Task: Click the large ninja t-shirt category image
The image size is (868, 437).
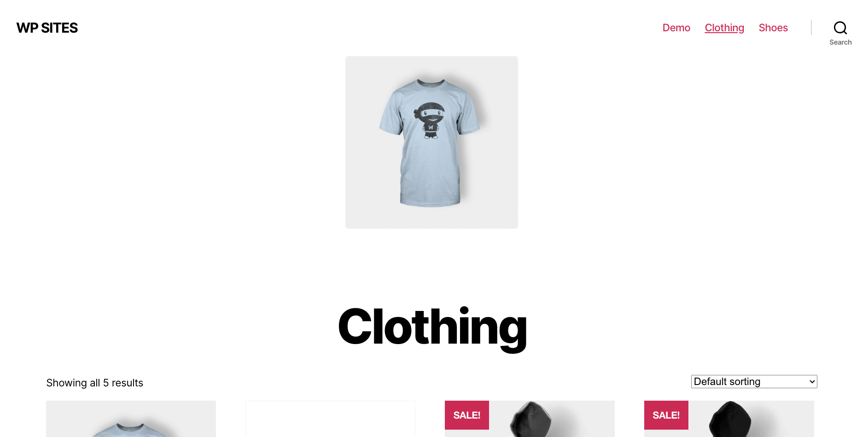Action: [431, 142]
